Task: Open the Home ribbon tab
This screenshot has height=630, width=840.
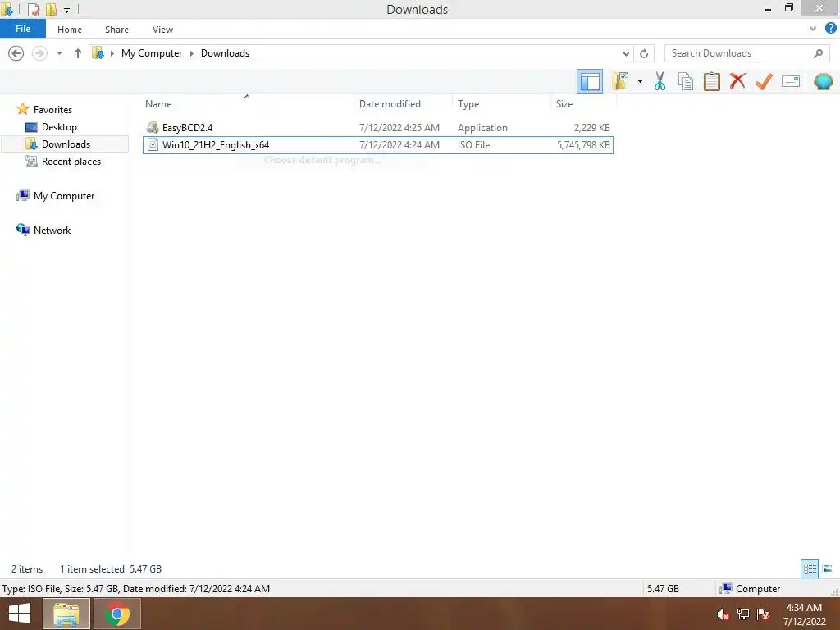Action: pyautogui.click(x=70, y=30)
